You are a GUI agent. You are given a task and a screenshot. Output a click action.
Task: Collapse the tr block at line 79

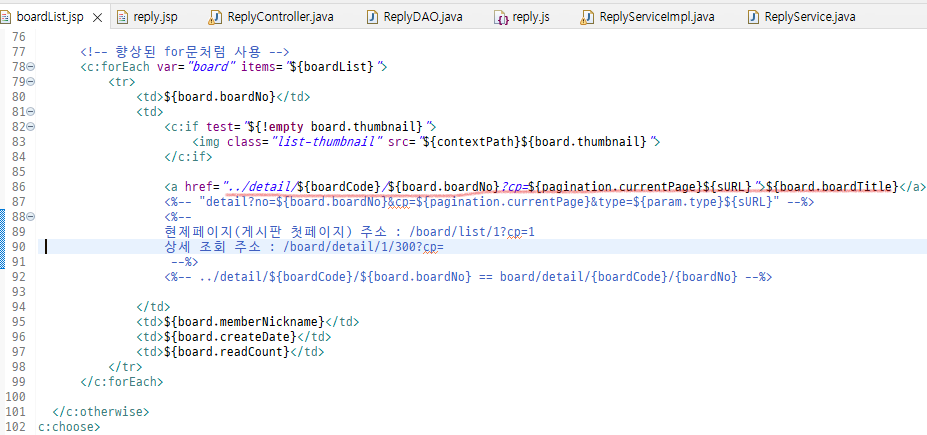[x=31, y=81]
